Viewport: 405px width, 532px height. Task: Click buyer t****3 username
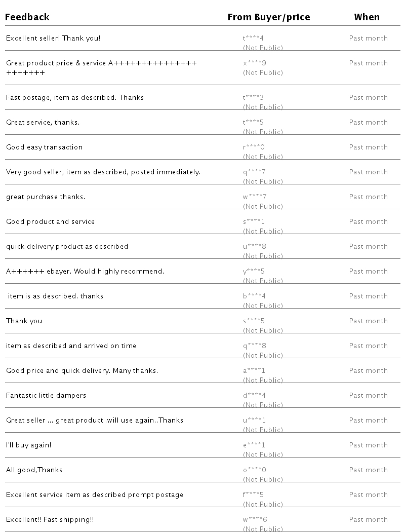[x=253, y=97]
